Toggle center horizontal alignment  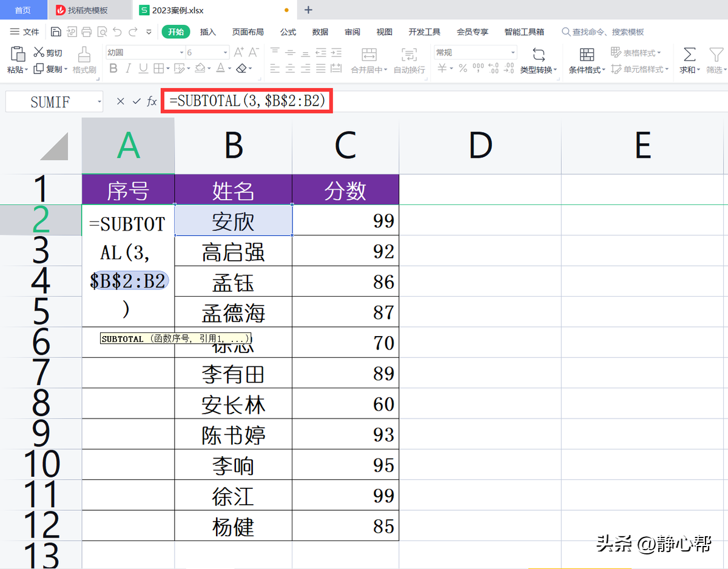[290, 69]
